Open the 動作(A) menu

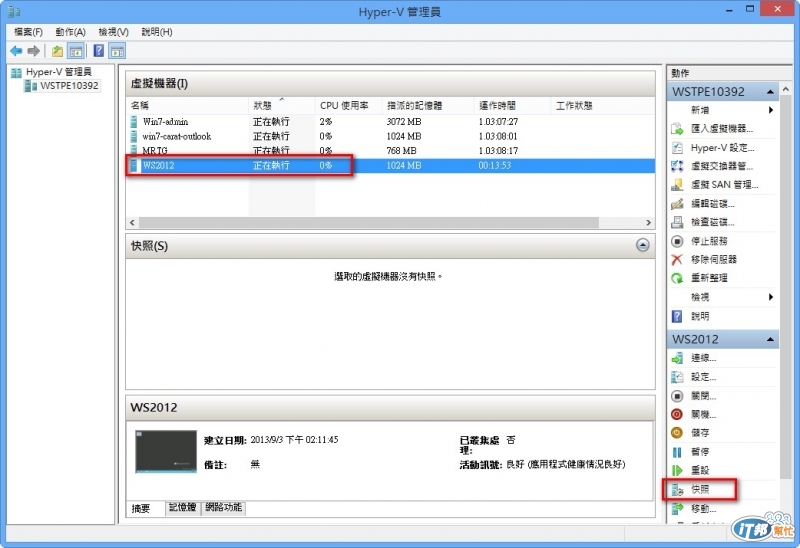tap(70, 32)
